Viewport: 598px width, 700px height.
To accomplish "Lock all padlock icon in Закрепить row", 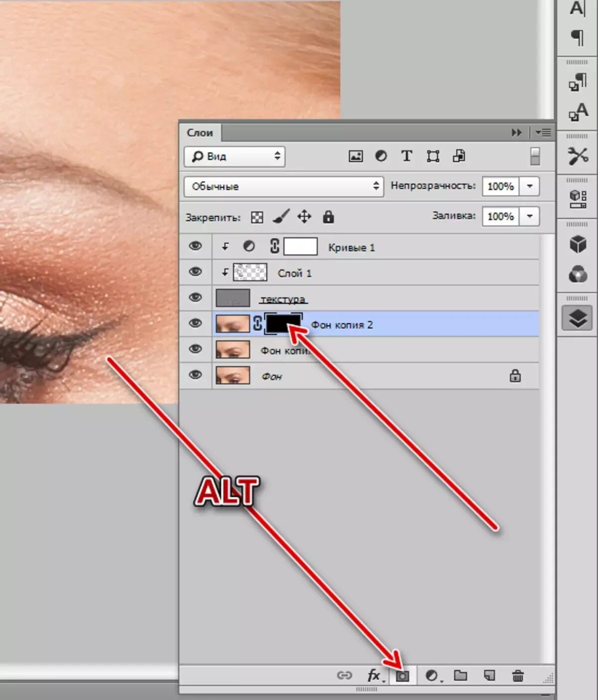I will pyautogui.click(x=328, y=217).
